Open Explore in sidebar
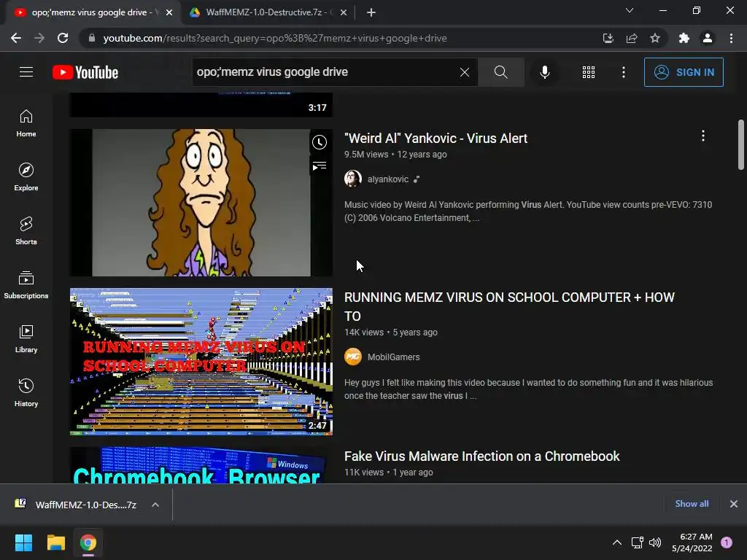Screen dimensions: 747x560 (26, 176)
